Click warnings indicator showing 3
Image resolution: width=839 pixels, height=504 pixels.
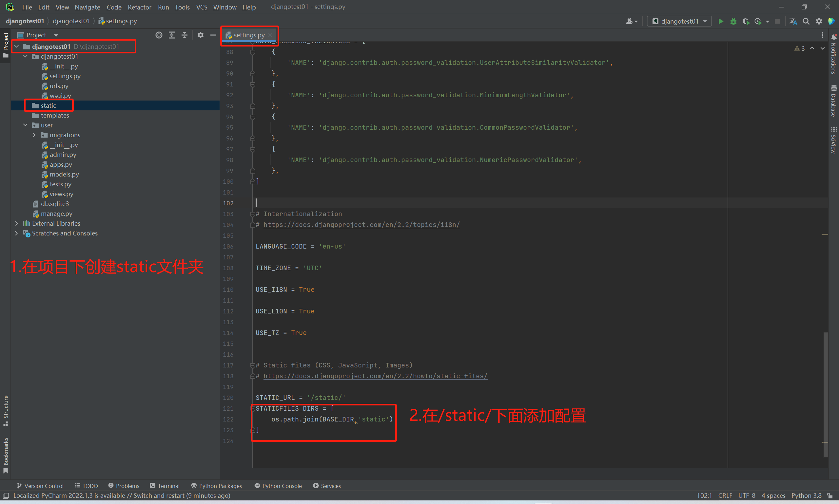(799, 48)
